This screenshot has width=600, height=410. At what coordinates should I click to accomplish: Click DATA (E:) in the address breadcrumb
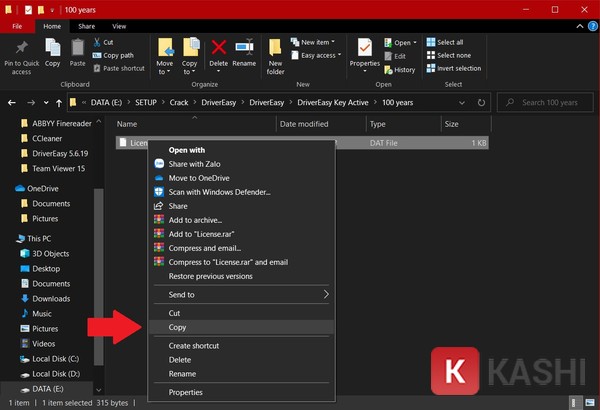click(106, 103)
